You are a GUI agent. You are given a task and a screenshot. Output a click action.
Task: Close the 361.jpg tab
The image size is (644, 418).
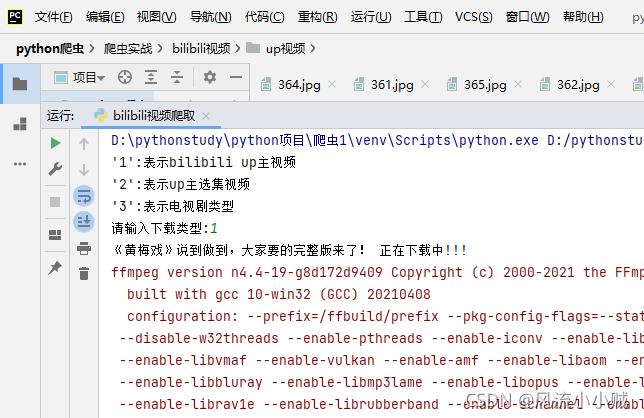[425, 85]
